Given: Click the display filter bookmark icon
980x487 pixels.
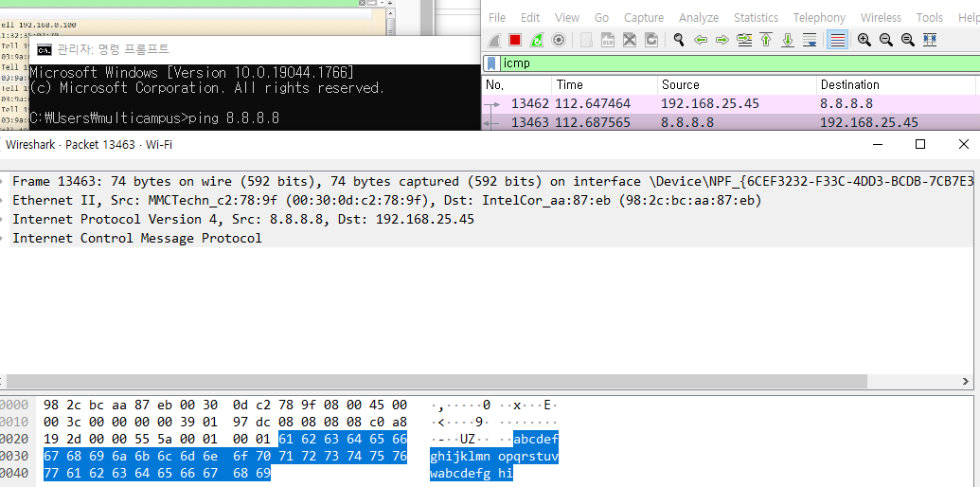Looking at the screenshot, I should (491, 63).
